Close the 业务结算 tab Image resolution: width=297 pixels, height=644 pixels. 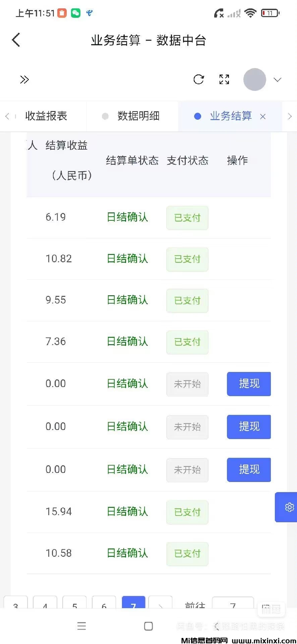click(x=263, y=116)
